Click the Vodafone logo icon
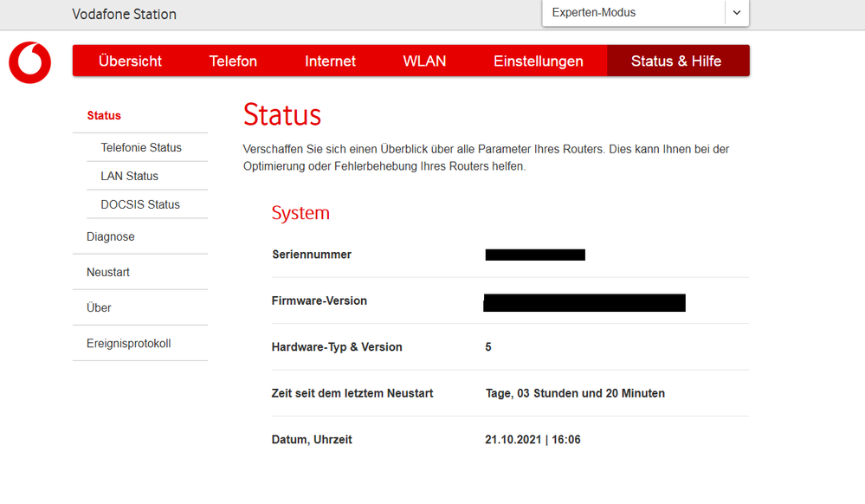This screenshot has height=504, width=865. click(29, 62)
